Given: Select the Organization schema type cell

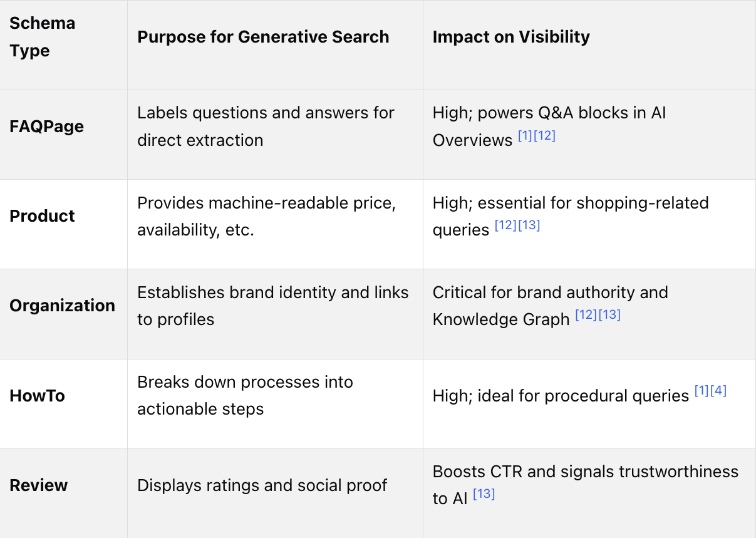Looking at the screenshot, I should coord(62,306).
